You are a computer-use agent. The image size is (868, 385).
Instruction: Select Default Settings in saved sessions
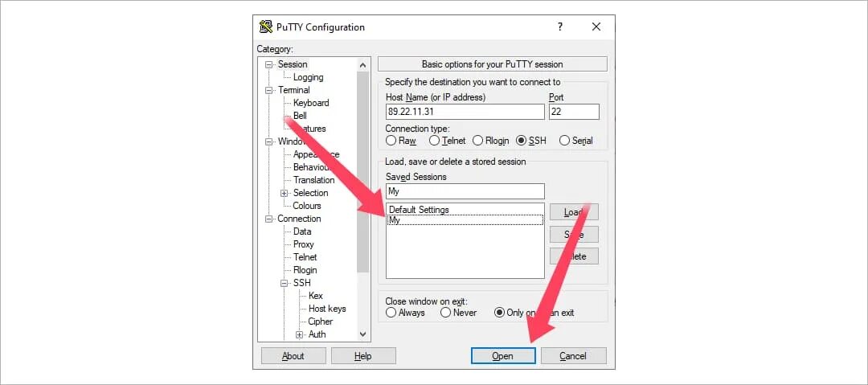tap(419, 210)
